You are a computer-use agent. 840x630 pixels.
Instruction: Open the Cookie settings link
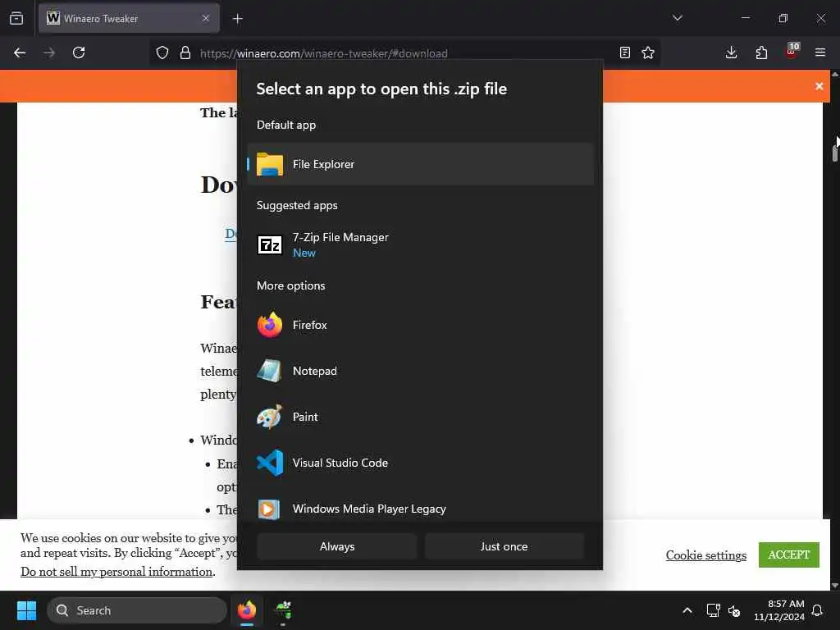click(706, 555)
